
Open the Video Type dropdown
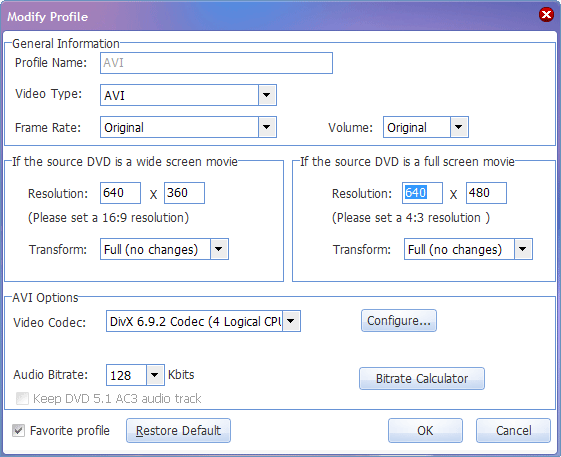point(267,95)
